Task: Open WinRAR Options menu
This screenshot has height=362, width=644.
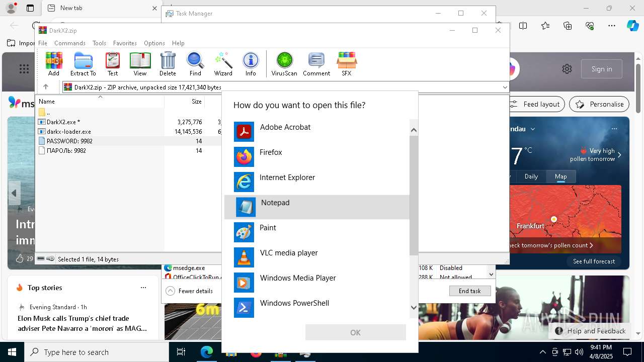Action: click(154, 43)
